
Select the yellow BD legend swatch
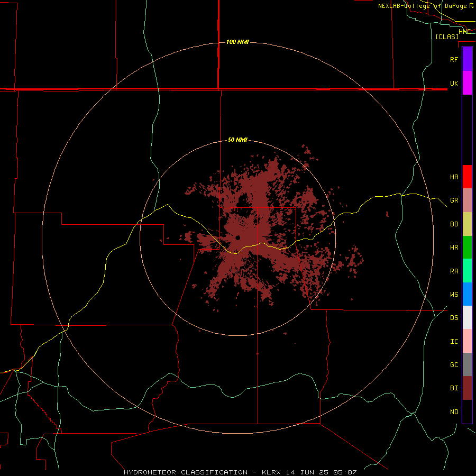click(x=467, y=224)
